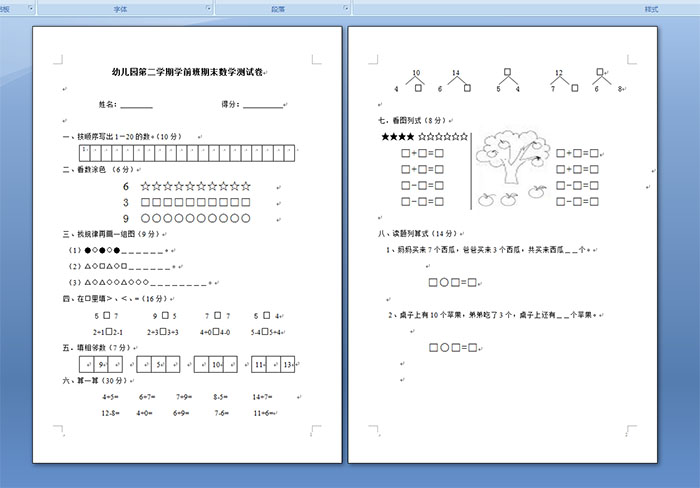Click the number 10 atop first number bond
The height and width of the screenshot is (488, 700).
(x=416, y=72)
